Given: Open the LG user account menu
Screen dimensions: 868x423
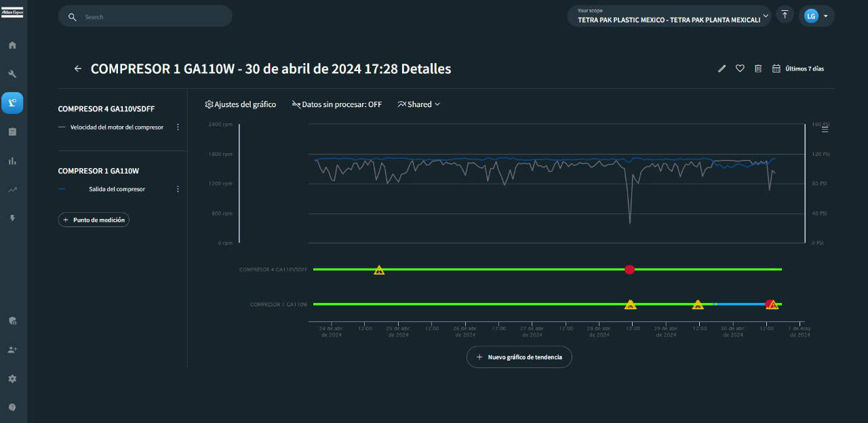Looking at the screenshot, I should click(816, 16).
